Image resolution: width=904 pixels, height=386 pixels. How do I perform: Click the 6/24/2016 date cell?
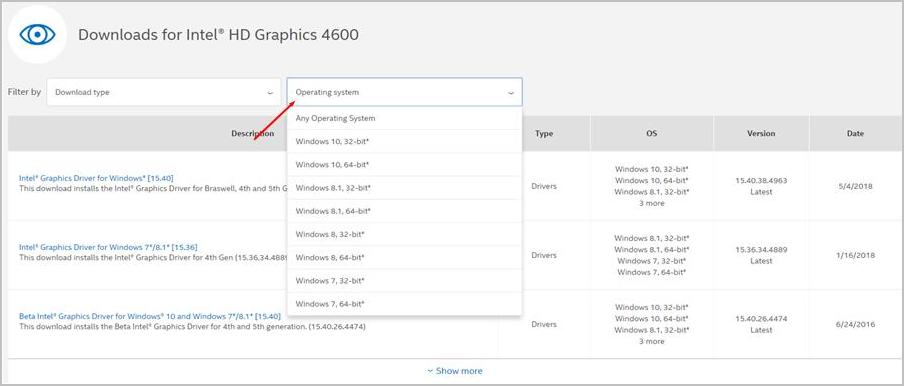point(856,324)
